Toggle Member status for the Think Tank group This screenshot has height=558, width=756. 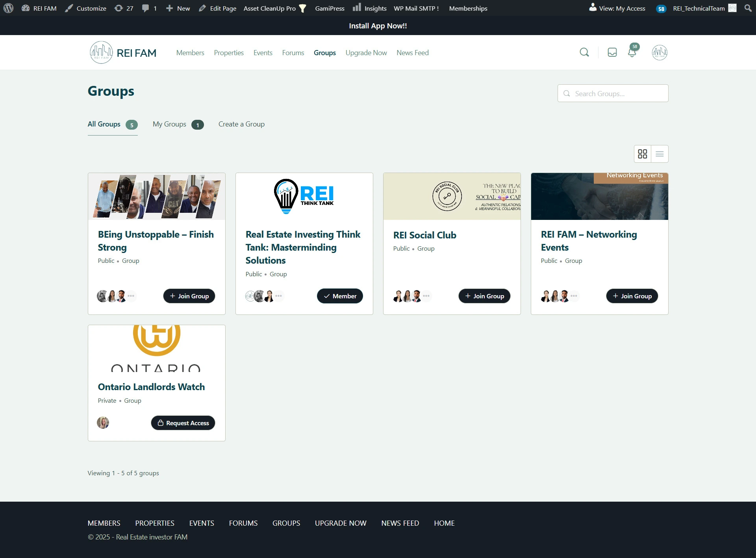coord(340,296)
